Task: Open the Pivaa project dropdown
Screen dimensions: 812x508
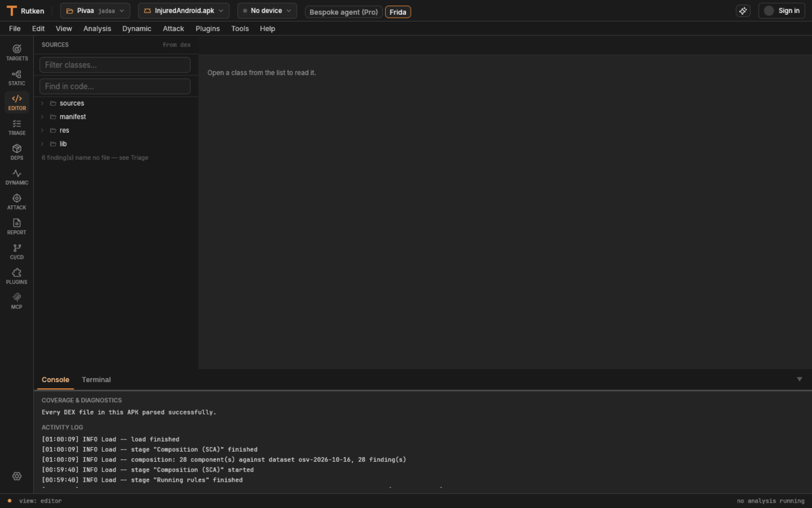Action: point(95,11)
